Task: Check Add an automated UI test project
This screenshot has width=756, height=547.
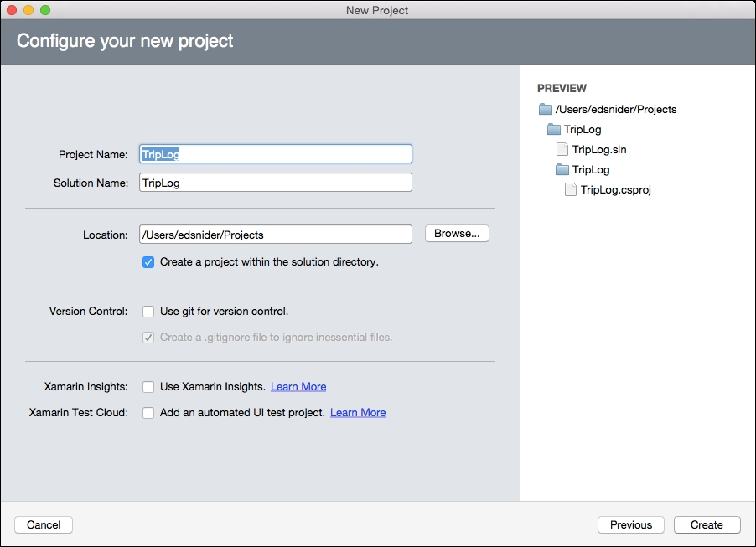Action: pos(148,412)
